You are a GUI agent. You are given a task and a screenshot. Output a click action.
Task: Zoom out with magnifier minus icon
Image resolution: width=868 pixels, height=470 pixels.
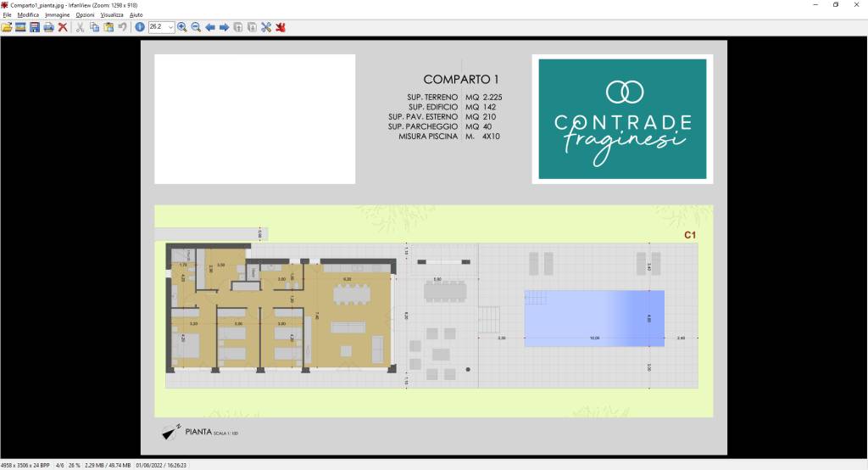tap(196, 27)
